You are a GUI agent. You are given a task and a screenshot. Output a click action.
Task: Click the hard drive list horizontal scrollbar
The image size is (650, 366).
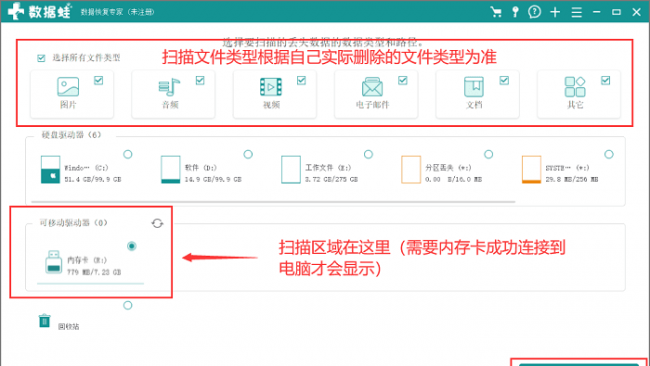273,202
